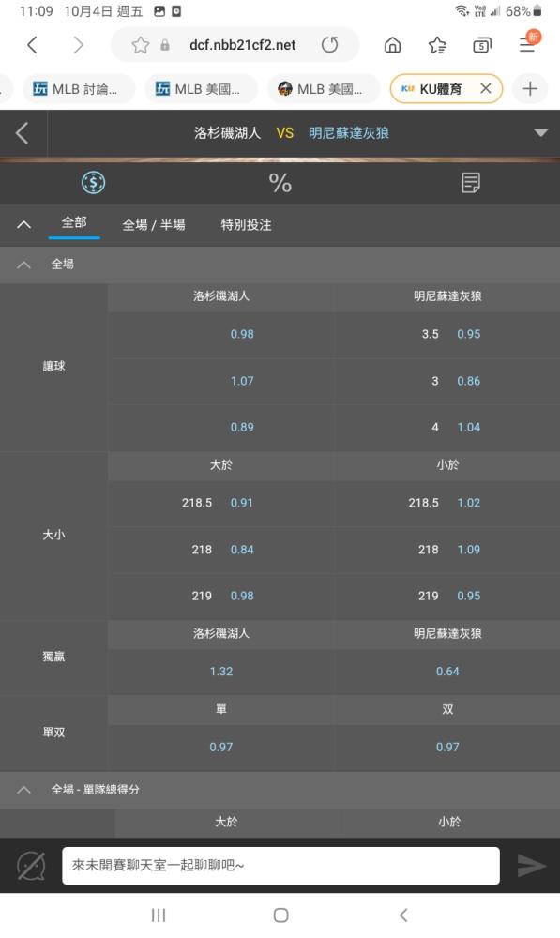
Task: Switch to the 全場 / 半場 tab
Action: (x=154, y=225)
